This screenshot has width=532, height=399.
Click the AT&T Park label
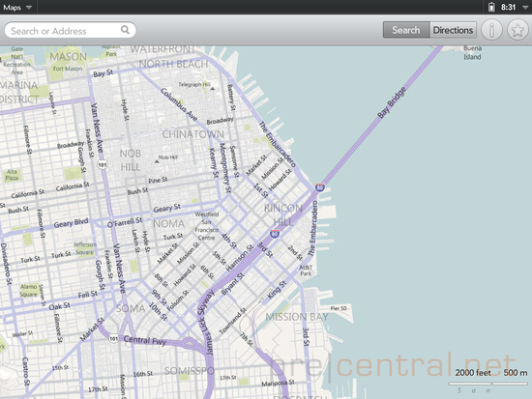click(306, 271)
